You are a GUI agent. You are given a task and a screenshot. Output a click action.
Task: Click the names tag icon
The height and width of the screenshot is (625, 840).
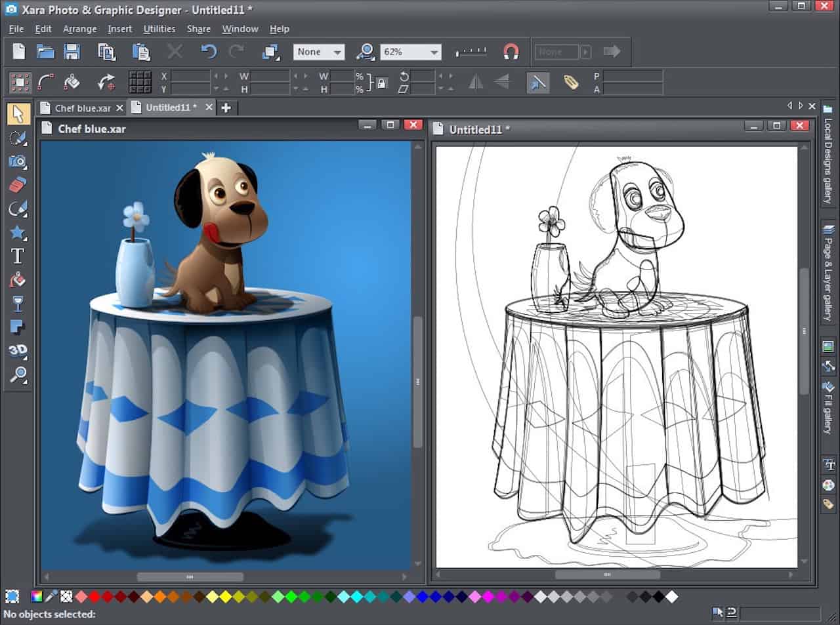(x=571, y=83)
